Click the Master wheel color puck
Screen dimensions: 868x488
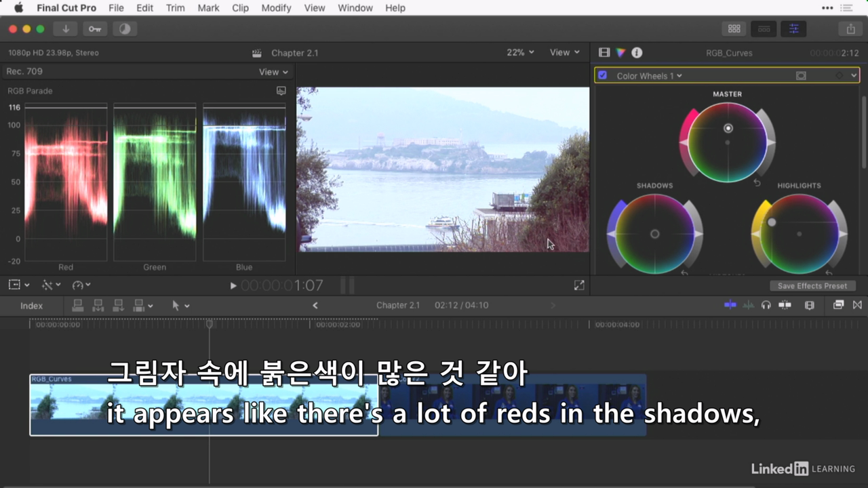728,128
